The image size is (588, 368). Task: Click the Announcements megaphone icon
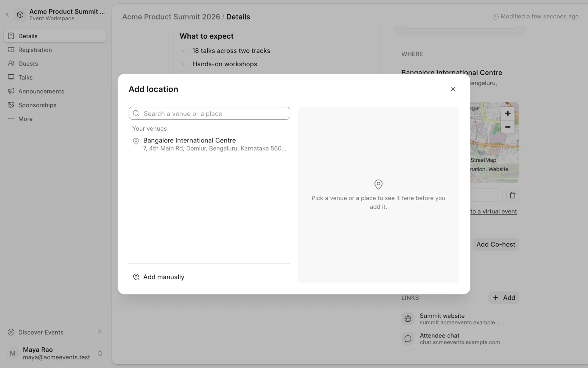tap(11, 91)
